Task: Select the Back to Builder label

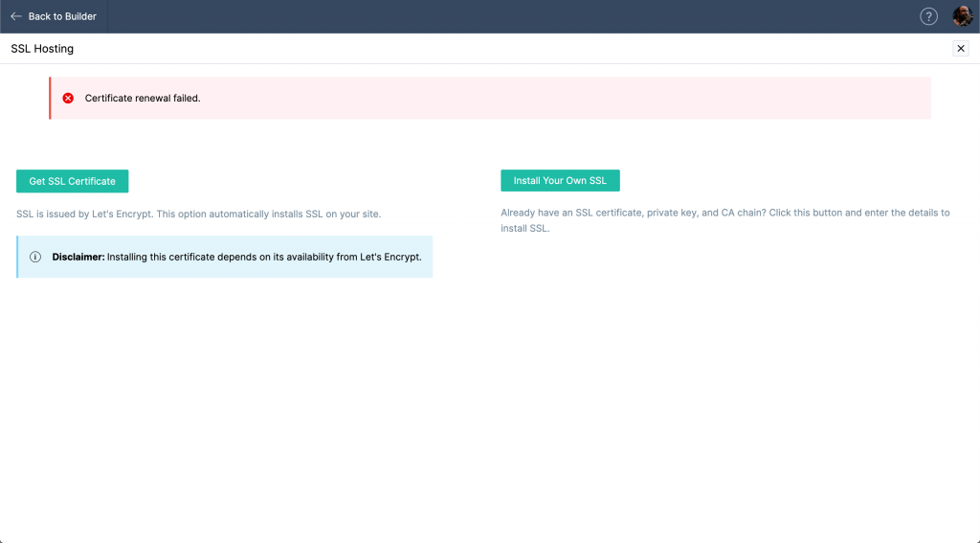Action: [62, 16]
